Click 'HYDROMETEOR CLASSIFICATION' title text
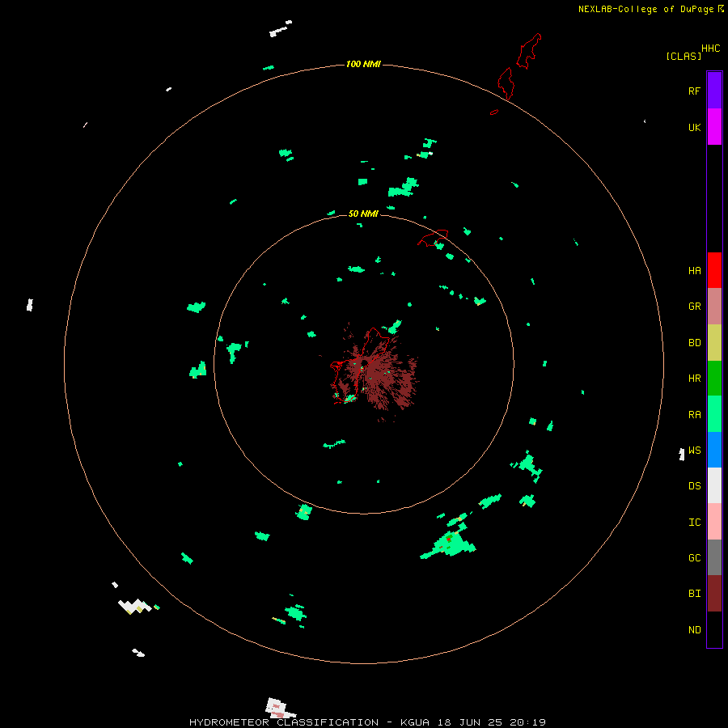Image resolution: width=728 pixels, height=728 pixels. tap(284, 722)
